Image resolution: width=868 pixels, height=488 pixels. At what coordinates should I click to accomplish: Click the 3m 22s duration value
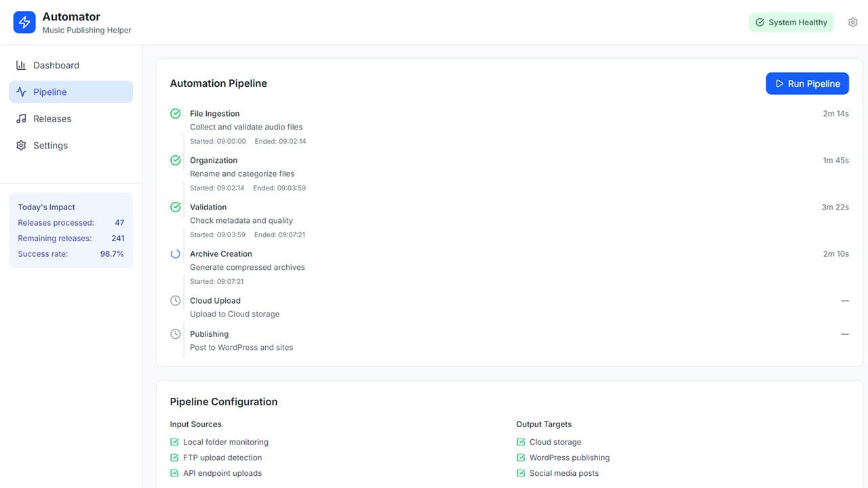coord(835,207)
